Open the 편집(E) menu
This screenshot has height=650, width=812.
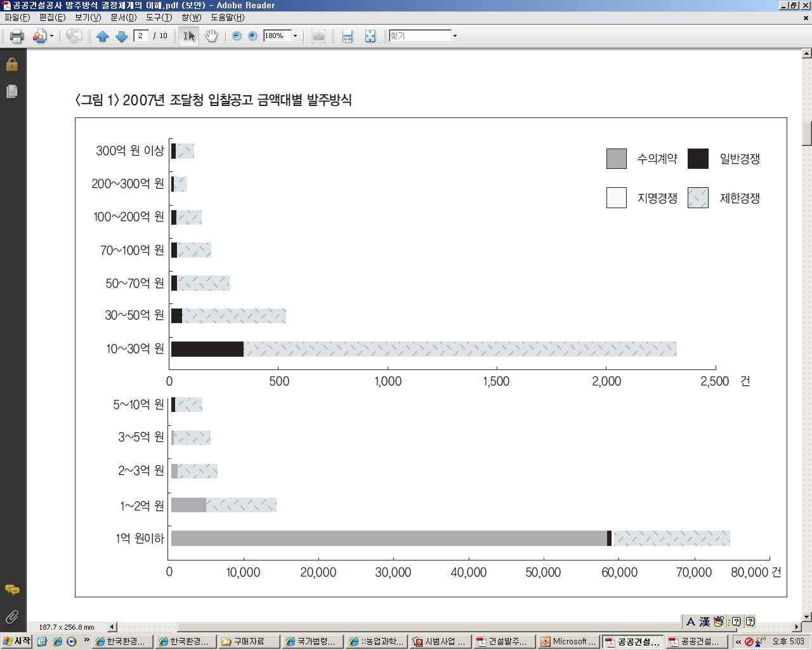click(52, 17)
